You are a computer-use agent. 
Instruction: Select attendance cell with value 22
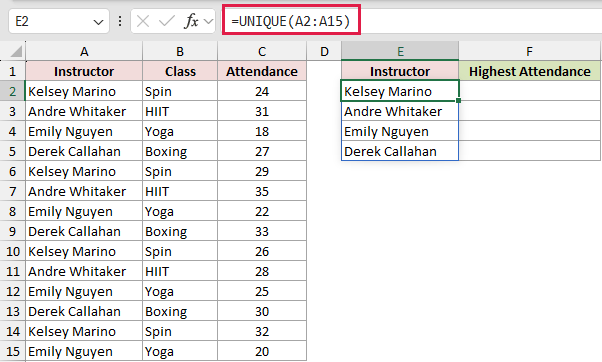[x=262, y=211]
